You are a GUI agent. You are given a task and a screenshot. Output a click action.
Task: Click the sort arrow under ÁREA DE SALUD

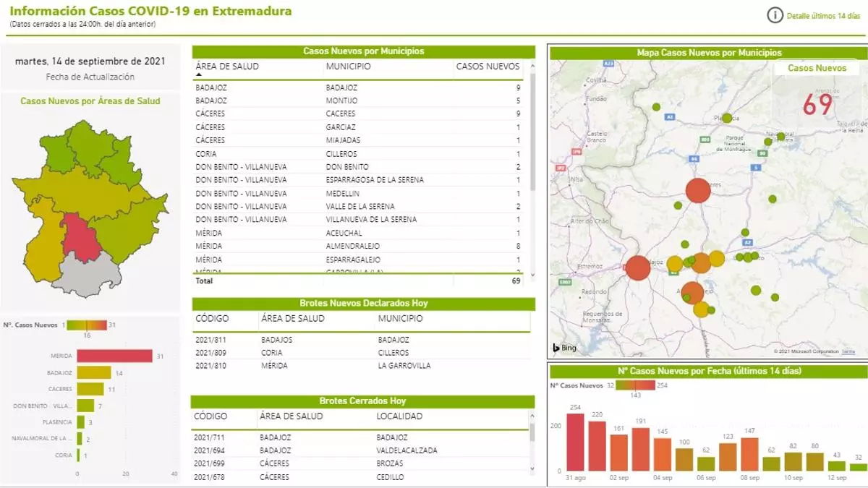[199, 74]
